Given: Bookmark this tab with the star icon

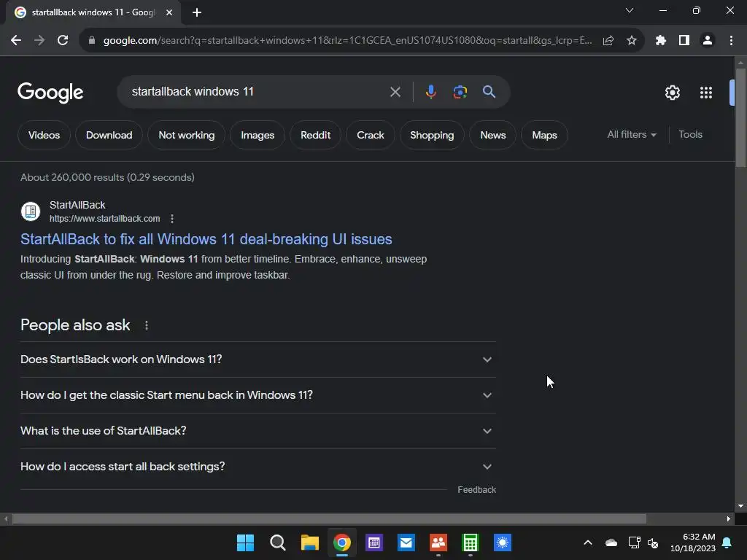Looking at the screenshot, I should (631, 41).
